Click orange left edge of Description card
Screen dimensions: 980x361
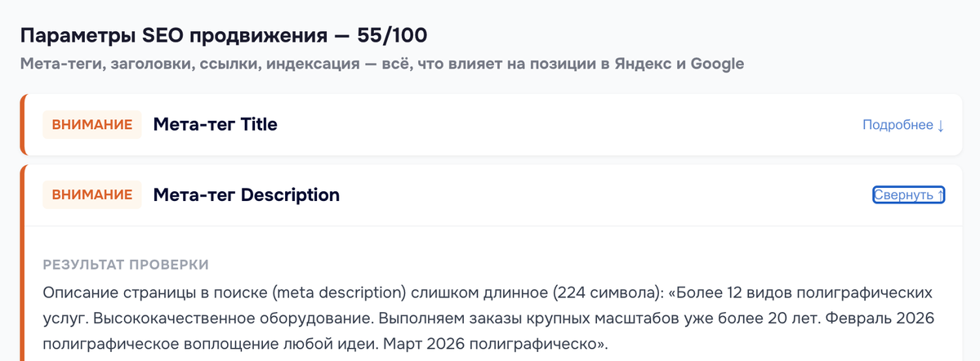(x=23, y=261)
